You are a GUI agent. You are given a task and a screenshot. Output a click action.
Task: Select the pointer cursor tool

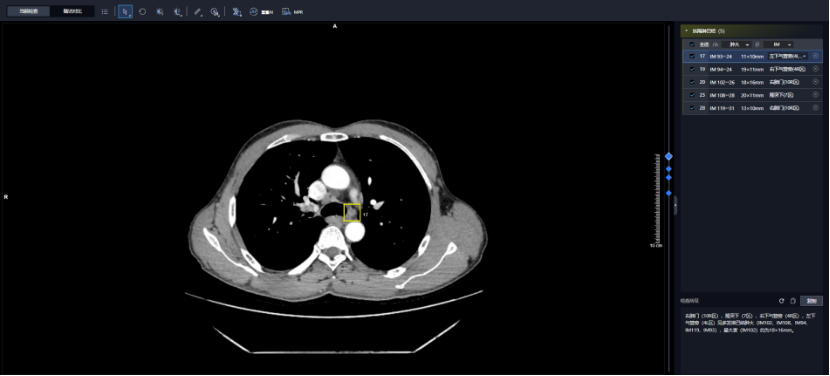tap(125, 12)
